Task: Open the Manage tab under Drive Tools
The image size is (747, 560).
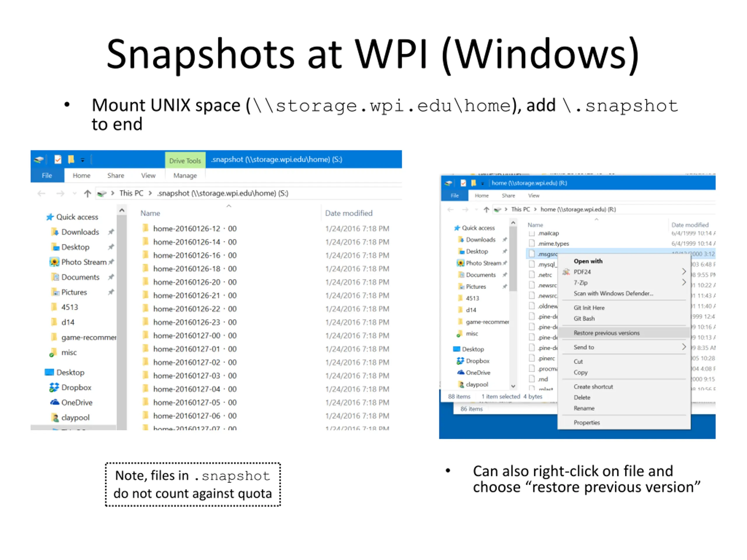Action: 185,176
